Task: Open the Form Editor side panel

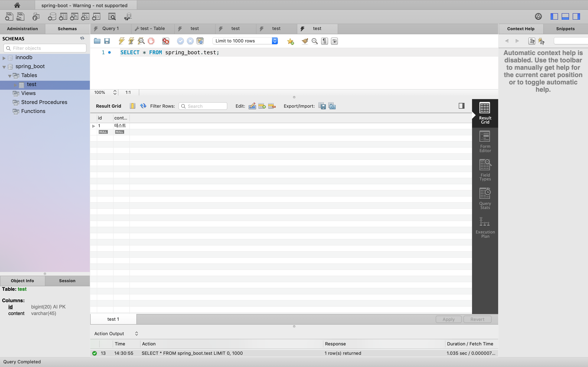Action: click(485, 142)
